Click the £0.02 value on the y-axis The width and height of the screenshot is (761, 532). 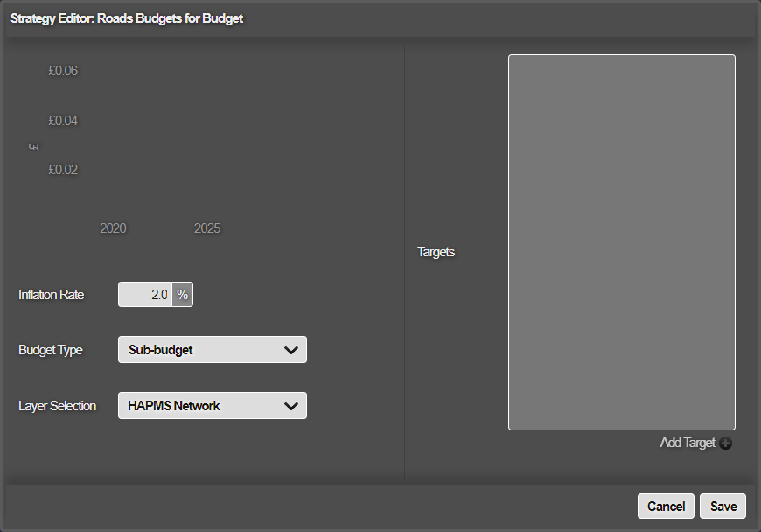click(x=63, y=170)
